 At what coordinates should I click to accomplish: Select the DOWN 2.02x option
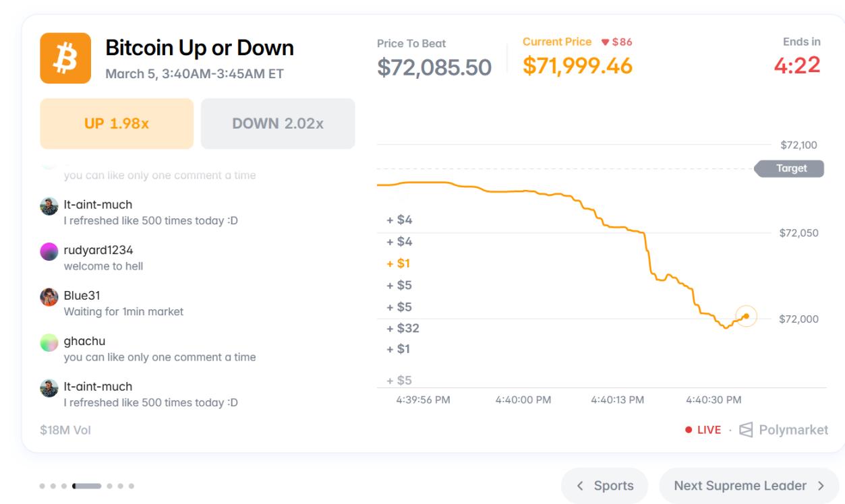[278, 123]
